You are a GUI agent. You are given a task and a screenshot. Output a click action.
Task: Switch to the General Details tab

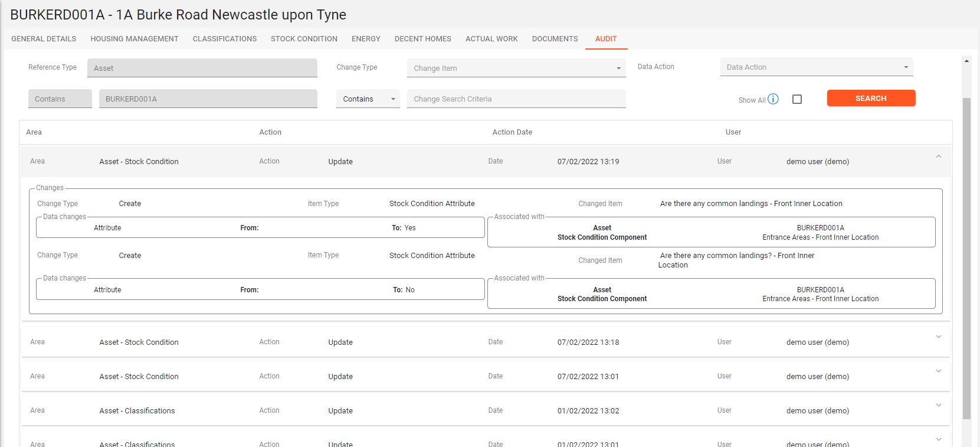pyautogui.click(x=44, y=39)
